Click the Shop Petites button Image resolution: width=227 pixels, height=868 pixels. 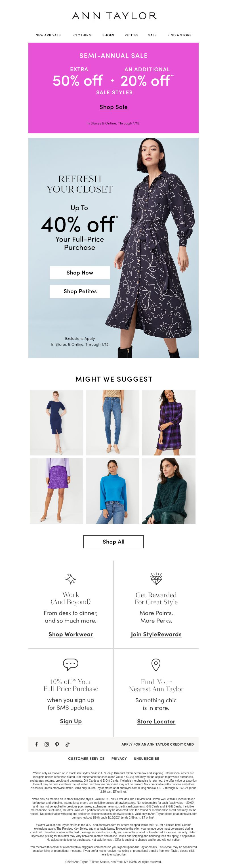point(80,291)
